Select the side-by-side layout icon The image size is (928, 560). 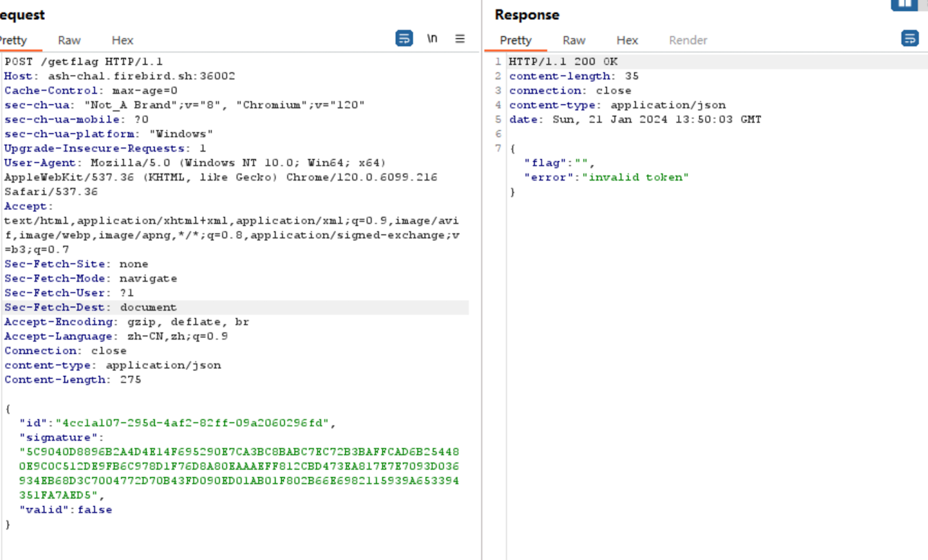(x=904, y=4)
